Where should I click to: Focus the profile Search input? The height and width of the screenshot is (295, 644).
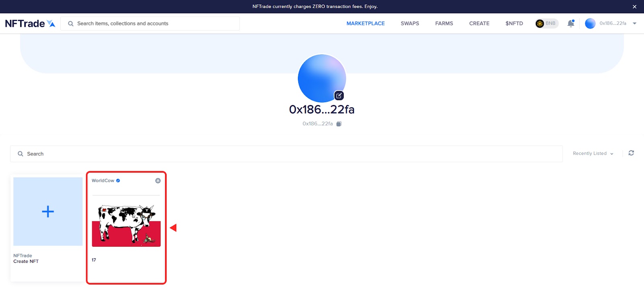[286, 154]
